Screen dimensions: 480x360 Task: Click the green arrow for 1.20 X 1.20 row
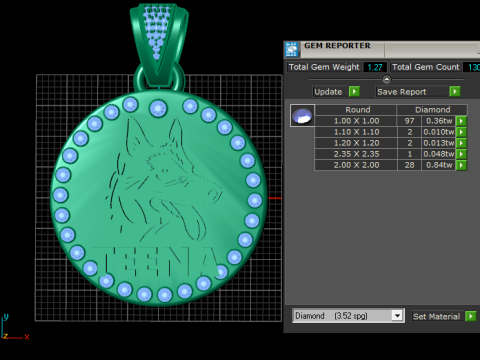pos(461,143)
